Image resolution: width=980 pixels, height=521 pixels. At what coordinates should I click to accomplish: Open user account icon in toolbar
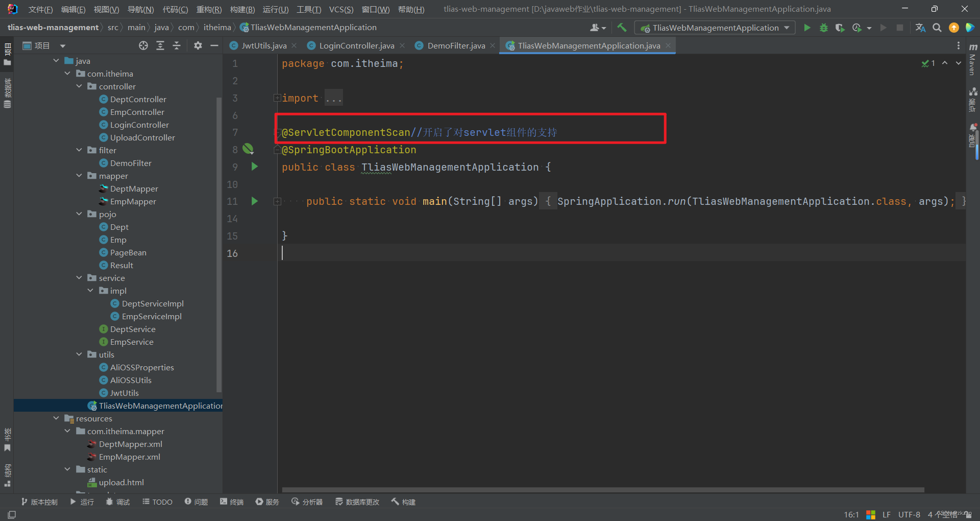tap(598, 28)
